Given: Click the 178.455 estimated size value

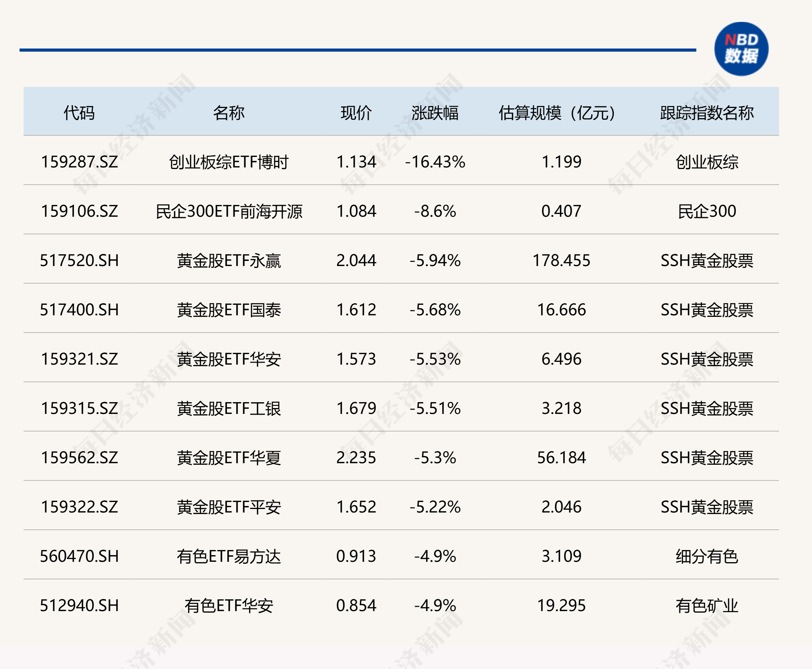Looking at the screenshot, I should point(561,261).
